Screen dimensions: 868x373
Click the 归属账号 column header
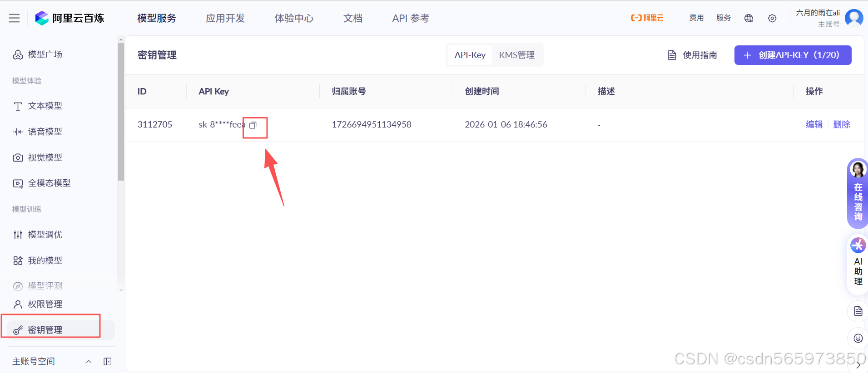[x=349, y=91]
